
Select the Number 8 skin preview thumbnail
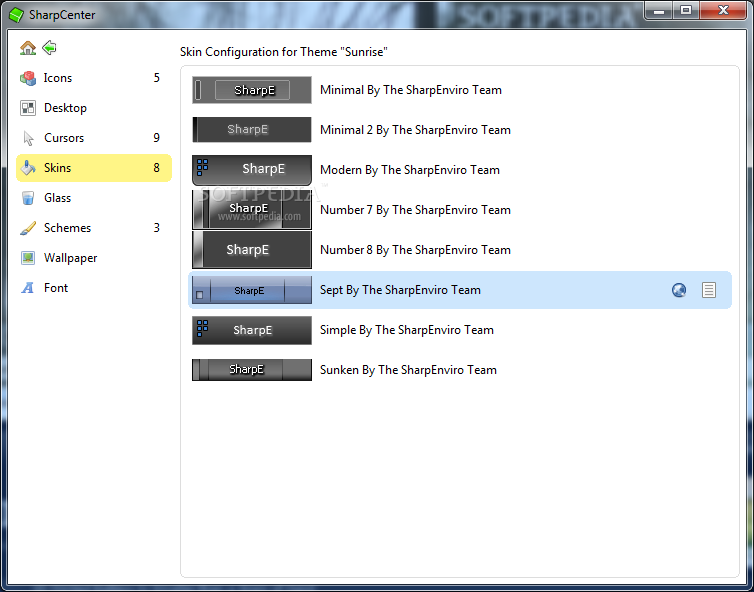251,250
